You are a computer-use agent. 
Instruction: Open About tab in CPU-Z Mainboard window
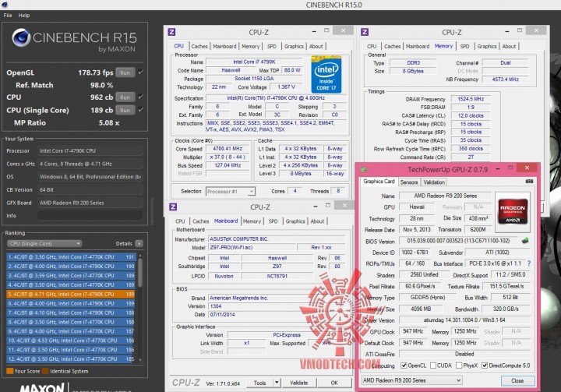click(317, 221)
